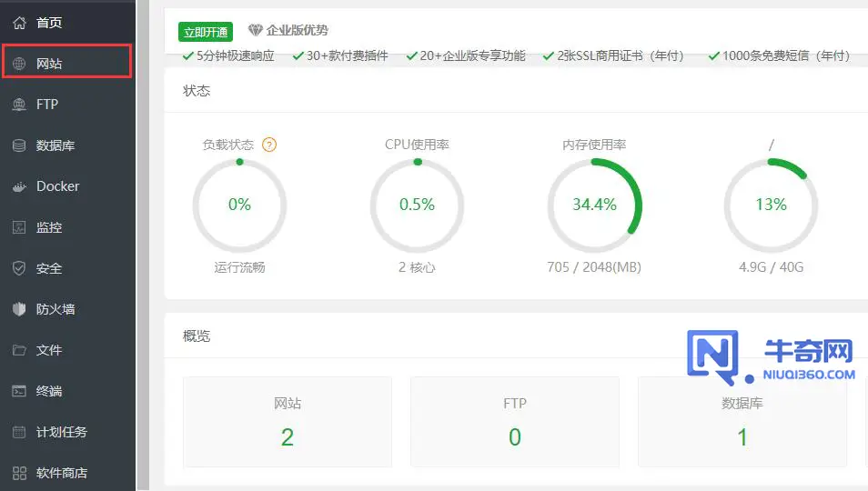Click the 5分钟极速响应 feature text
Viewport: 868px width, 491px height.
click(236, 55)
